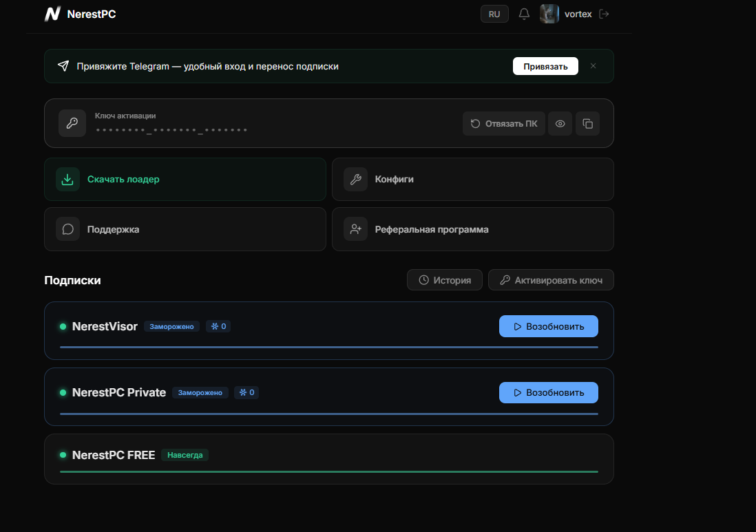
Task: Click NerestVisor Заморожено badge
Action: click(x=171, y=326)
